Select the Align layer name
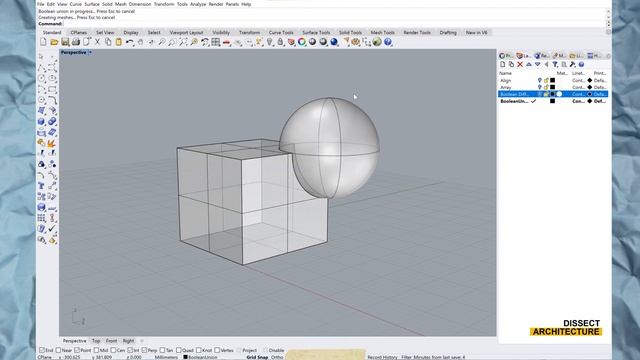Viewport: 640px width, 360px height. [x=506, y=80]
